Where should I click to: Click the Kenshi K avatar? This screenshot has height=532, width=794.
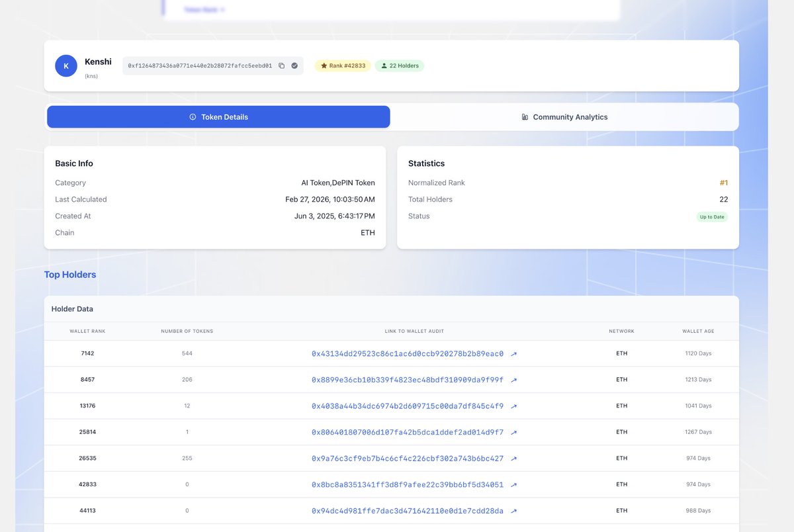click(66, 66)
